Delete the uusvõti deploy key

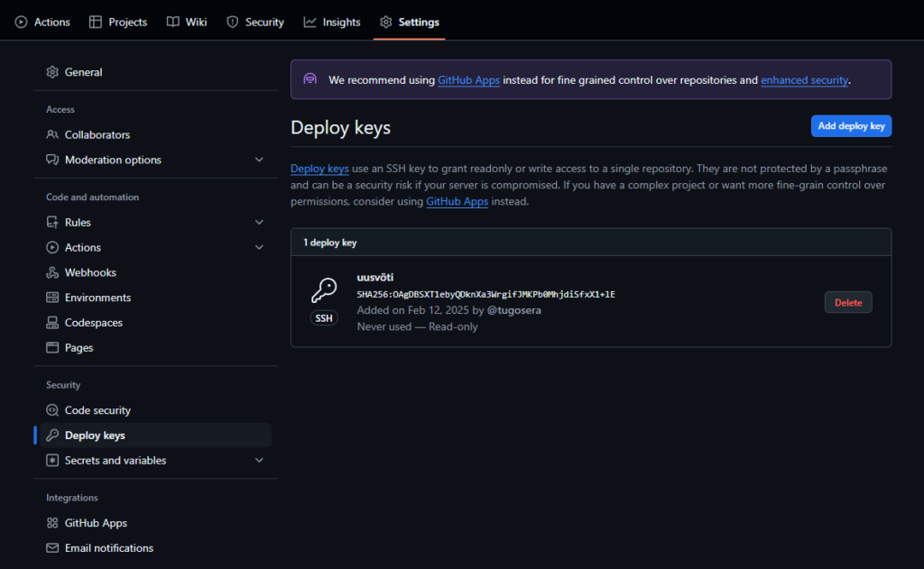tap(848, 302)
